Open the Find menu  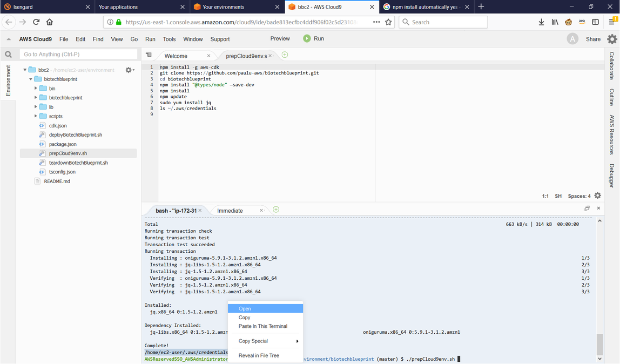pyautogui.click(x=98, y=39)
